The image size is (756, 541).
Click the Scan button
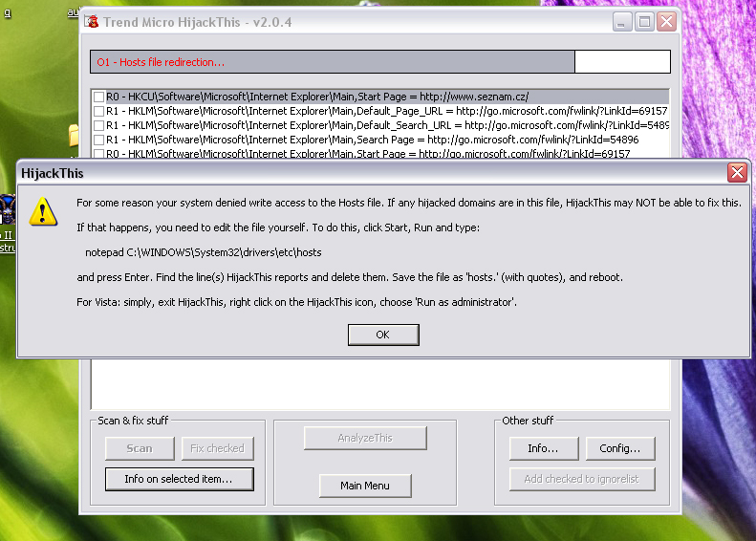tap(140, 448)
